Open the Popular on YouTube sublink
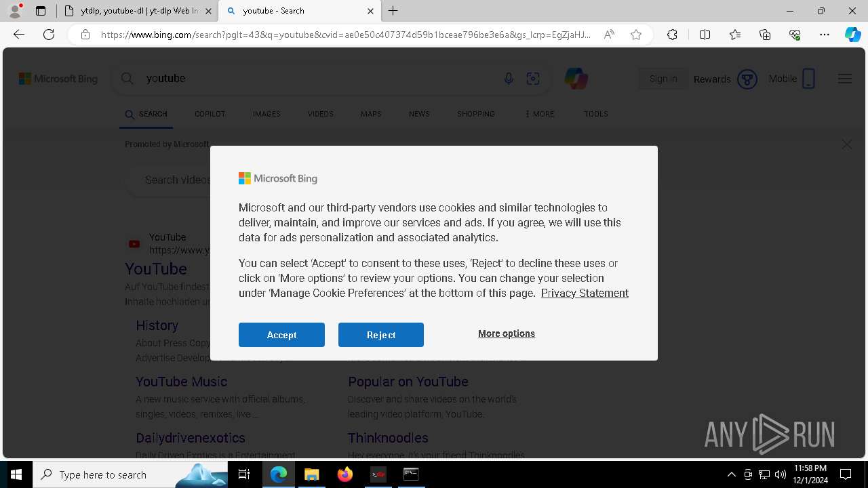 click(408, 382)
